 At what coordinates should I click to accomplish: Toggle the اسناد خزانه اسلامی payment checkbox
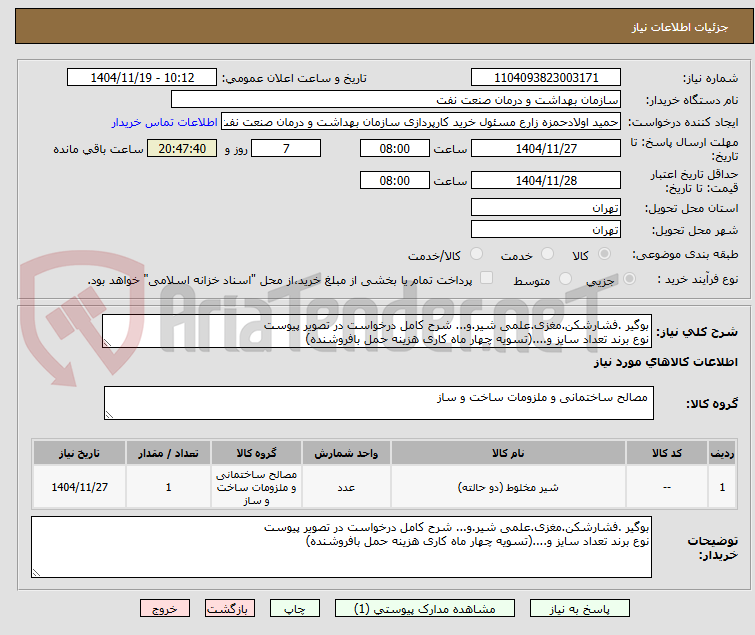tap(486, 278)
